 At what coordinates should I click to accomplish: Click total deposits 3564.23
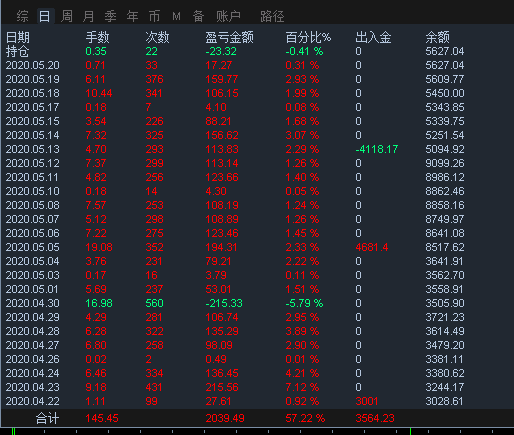click(375, 418)
